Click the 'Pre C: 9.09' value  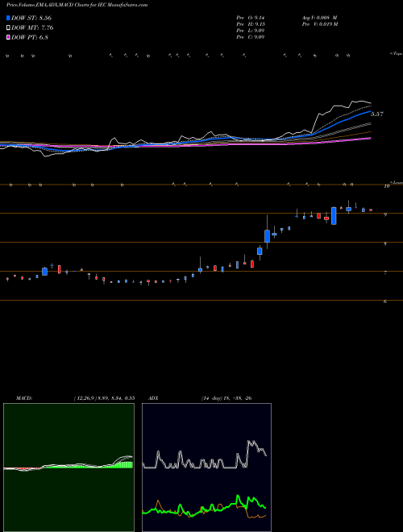(251, 37)
